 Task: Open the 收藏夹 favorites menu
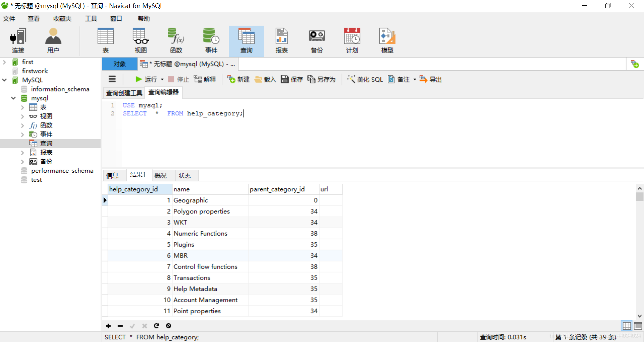tap(62, 18)
